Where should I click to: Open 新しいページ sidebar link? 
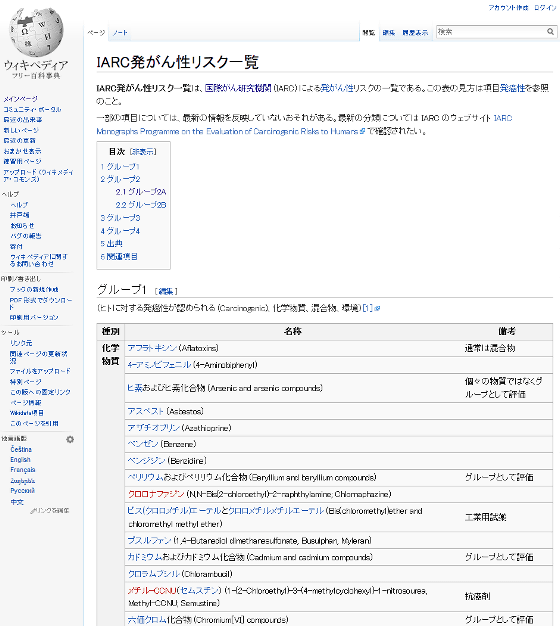[x=21, y=130]
